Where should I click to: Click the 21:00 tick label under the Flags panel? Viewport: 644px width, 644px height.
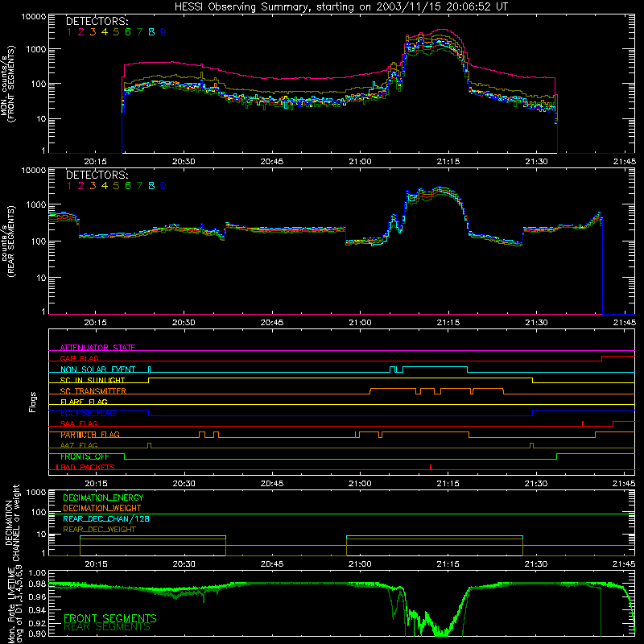[360, 484]
